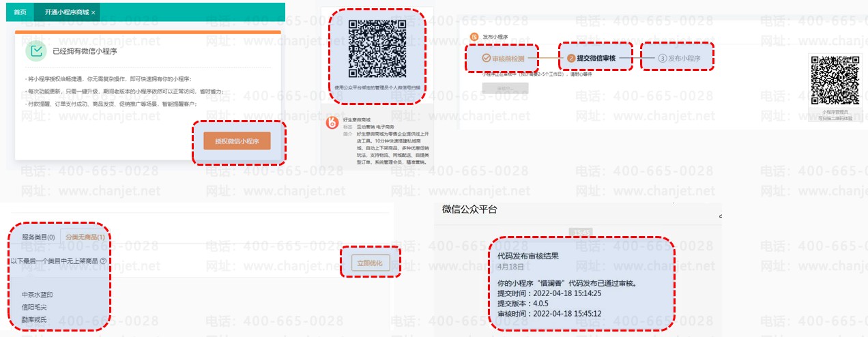
Task: Click the authorization QR code for admin scanning
Action: [x=377, y=48]
